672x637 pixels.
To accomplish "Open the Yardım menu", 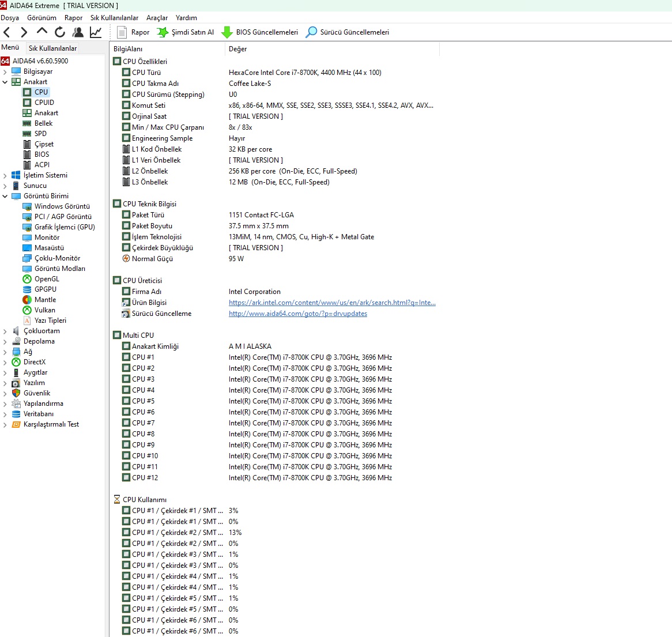I will (186, 17).
